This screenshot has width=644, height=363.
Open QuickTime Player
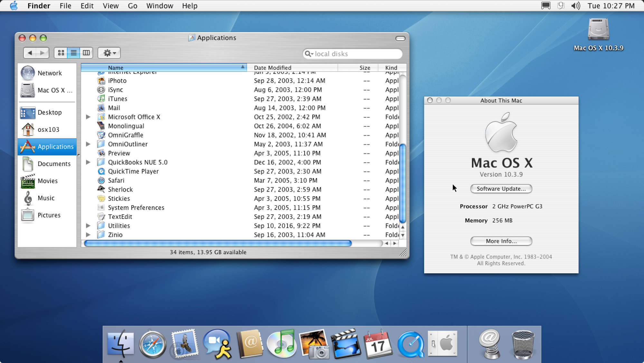tap(133, 171)
